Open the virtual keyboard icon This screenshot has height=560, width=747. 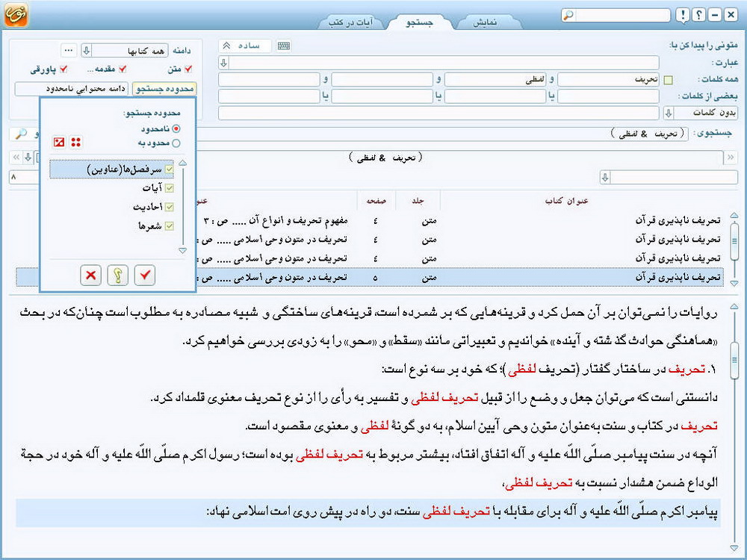pyautogui.click(x=283, y=46)
